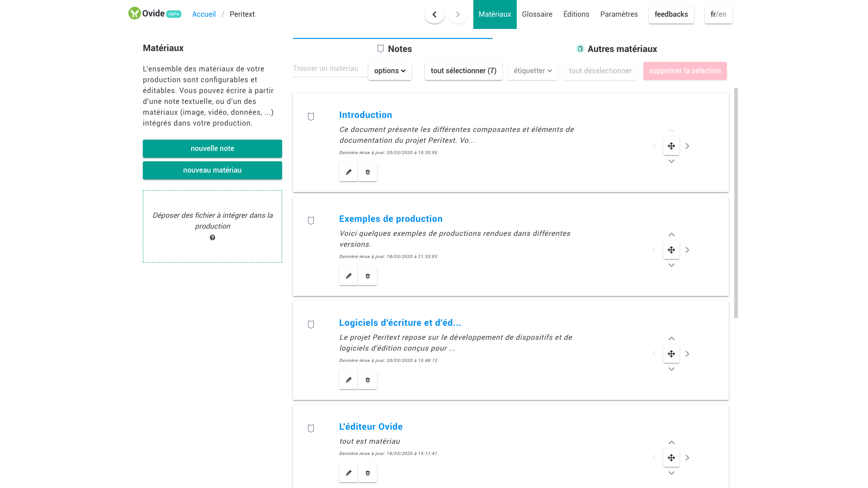This screenshot has width=868, height=488.
Task: Delete the L'éditeur Ovide note
Action: (x=368, y=473)
